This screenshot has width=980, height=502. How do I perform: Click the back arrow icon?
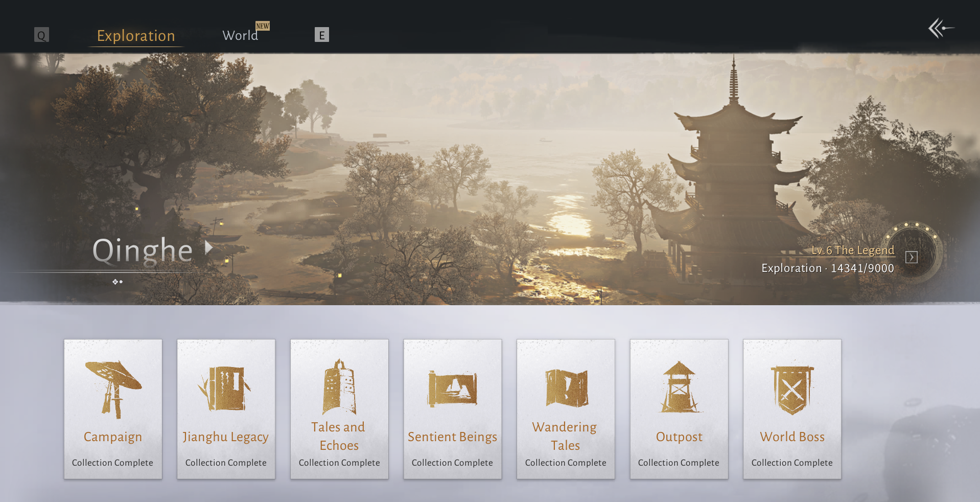click(941, 28)
